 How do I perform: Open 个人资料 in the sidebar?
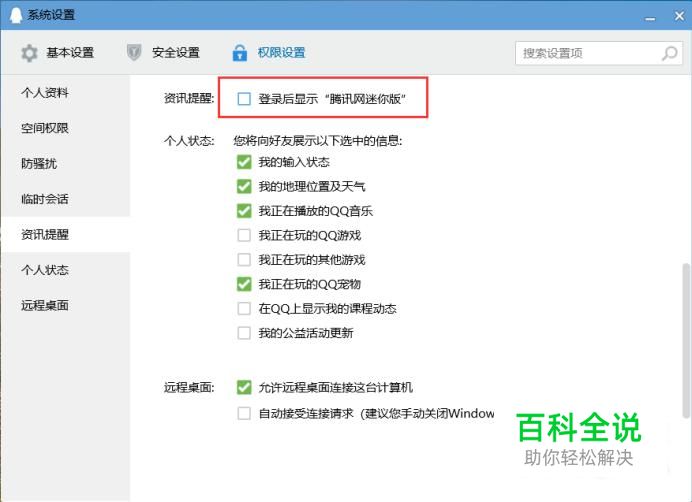point(65,93)
